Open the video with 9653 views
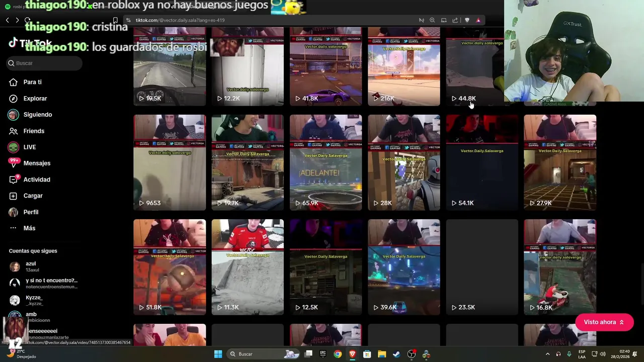Screen dimensions: 644x362 (170, 162)
